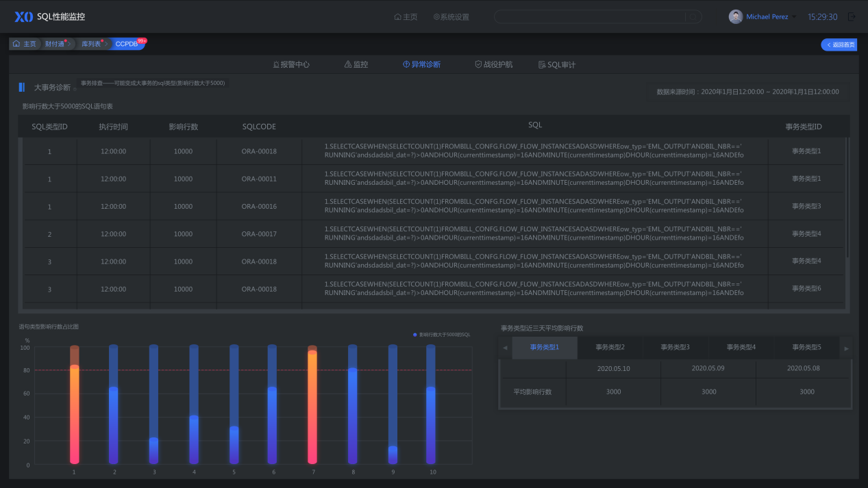
Task: Click the orange bar numbered 7 in chart
Action: click(x=312, y=405)
